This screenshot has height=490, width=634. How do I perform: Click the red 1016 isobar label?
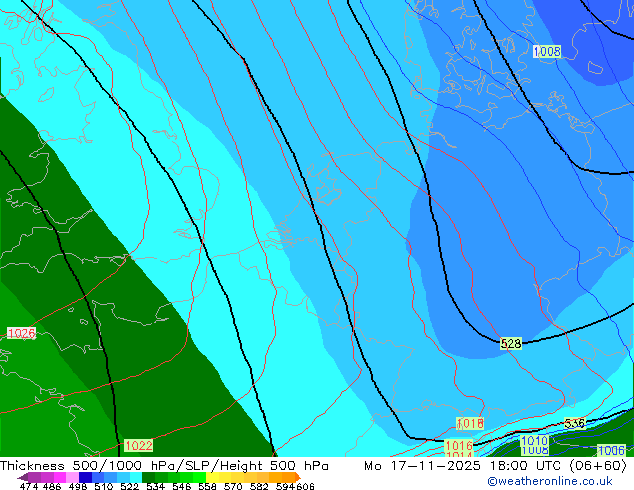459,446
